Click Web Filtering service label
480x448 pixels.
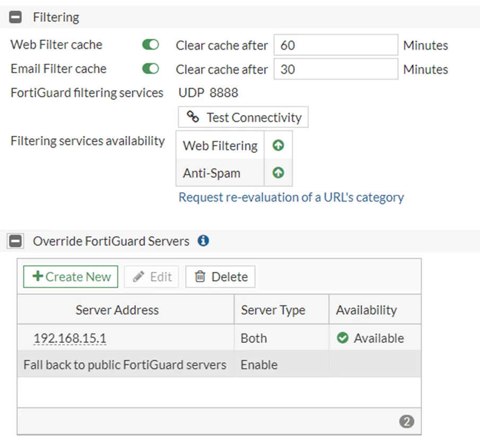220,145
